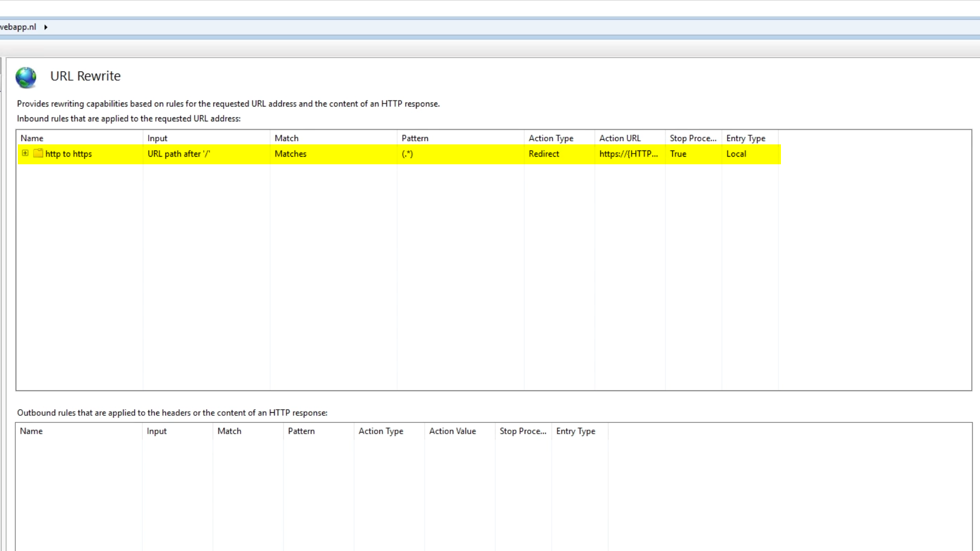Screen dimensions: 980x551
Task: Click the https://{HTTP... action URL cell
Action: point(628,154)
